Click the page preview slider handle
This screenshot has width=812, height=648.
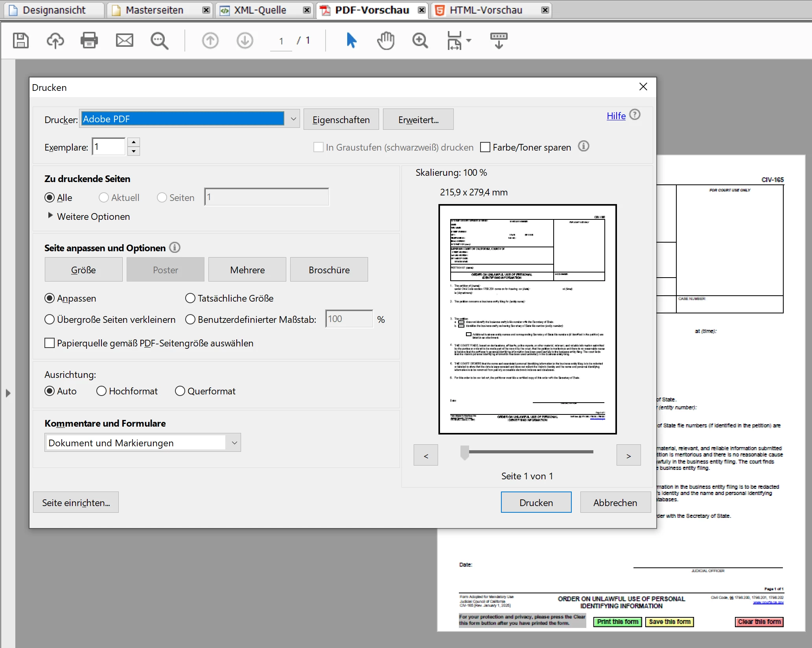465,453
